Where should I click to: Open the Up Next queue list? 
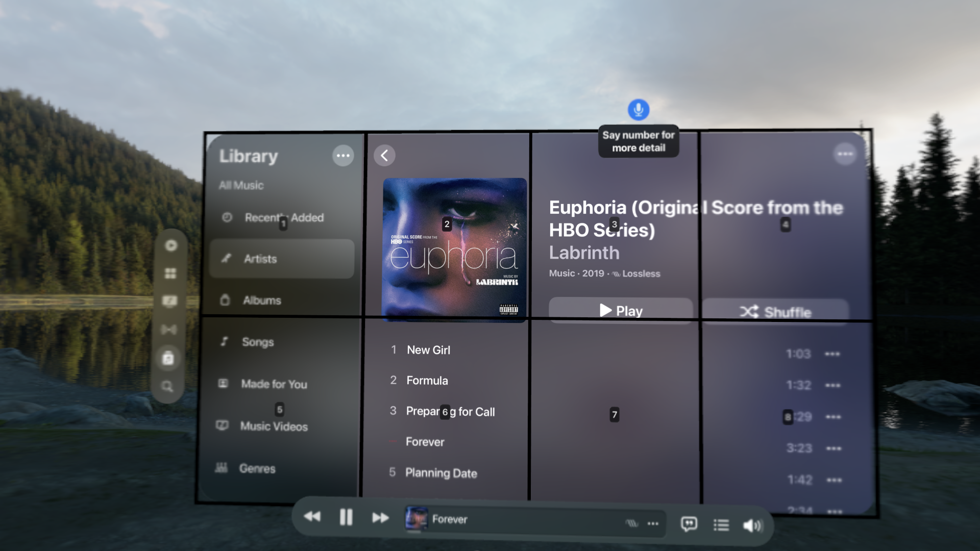[x=721, y=524]
